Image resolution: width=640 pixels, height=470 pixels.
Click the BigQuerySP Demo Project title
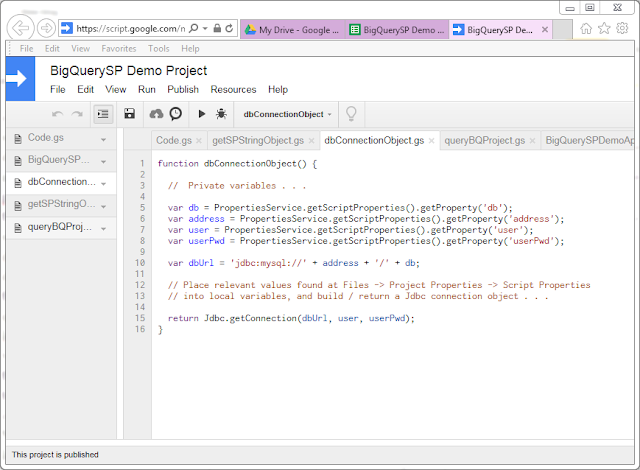(x=129, y=71)
